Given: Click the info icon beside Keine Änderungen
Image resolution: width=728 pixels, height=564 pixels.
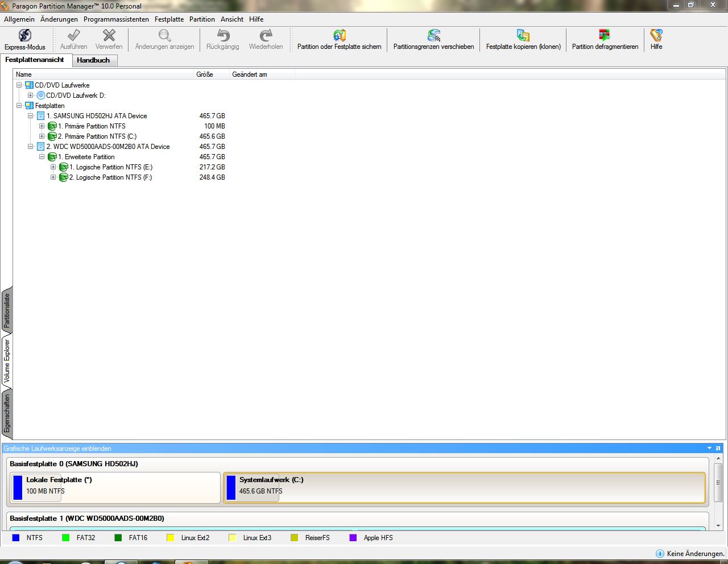Looking at the screenshot, I should (660, 554).
